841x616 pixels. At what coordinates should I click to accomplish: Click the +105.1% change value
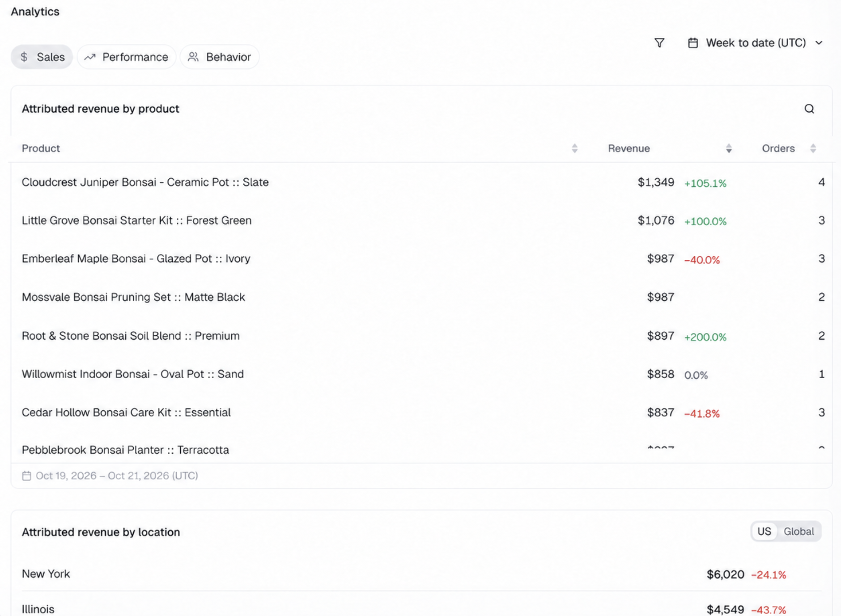(x=705, y=183)
